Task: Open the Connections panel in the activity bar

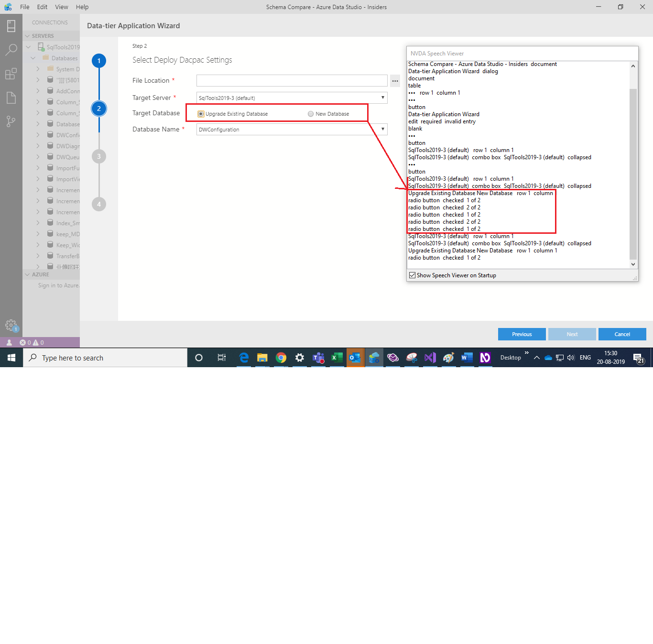Action: pyautogui.click(x=11, y=25)
